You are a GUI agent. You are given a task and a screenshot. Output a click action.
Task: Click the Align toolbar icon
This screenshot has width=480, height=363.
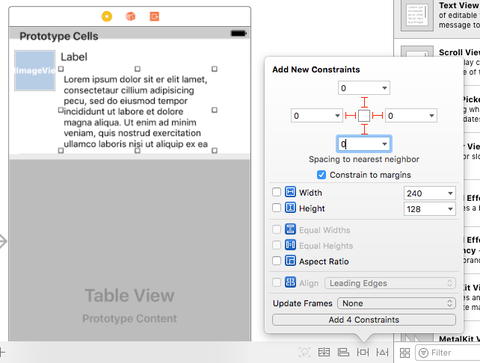(343, 352)
